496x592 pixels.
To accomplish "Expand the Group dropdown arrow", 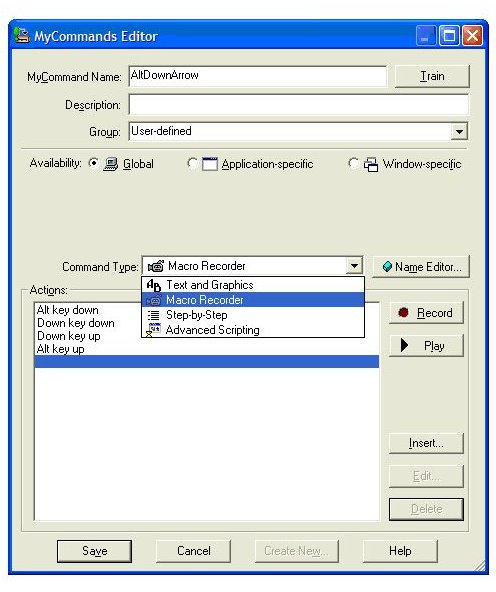I will [459, 132].
